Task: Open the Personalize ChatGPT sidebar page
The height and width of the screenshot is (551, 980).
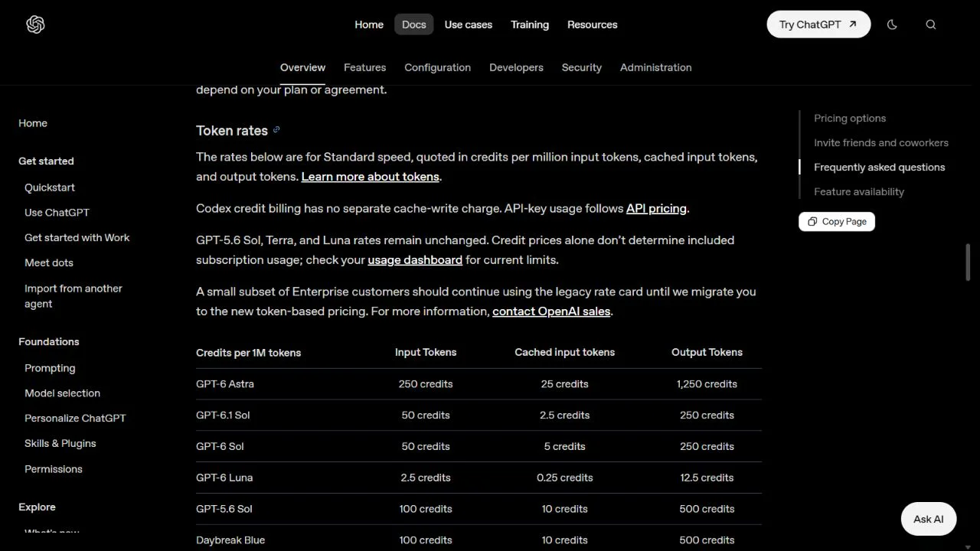Action: tap(75, 419)
